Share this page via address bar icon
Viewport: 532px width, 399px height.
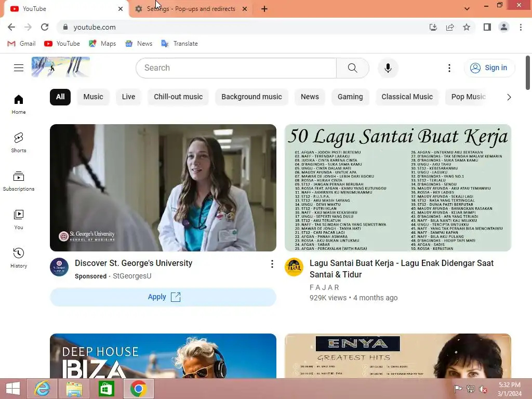tap(450, 27)
